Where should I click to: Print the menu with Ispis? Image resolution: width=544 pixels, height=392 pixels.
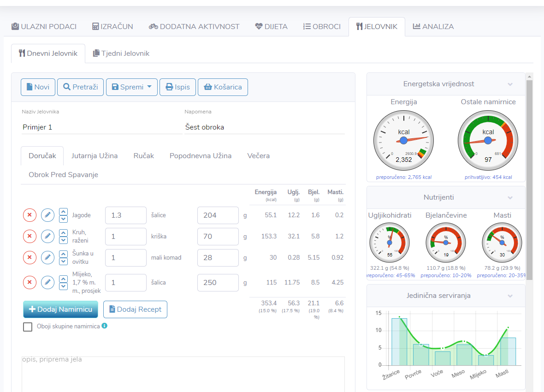[x=177, y=87]
